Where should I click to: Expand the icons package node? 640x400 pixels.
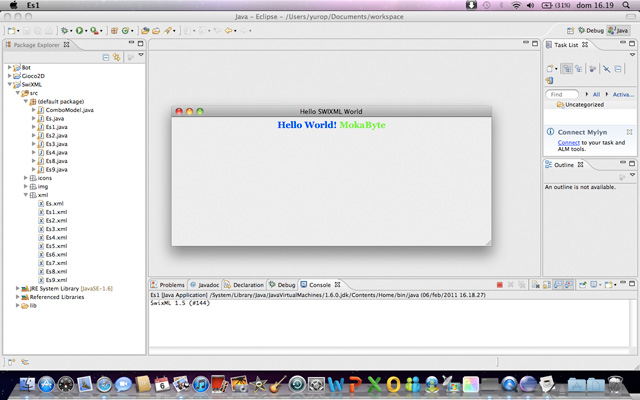point(25,178)
